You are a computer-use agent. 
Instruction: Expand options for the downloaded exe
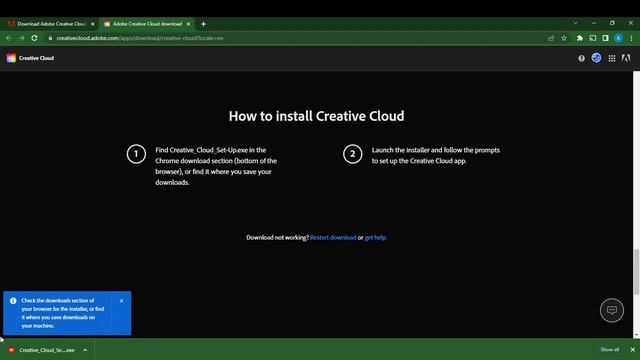pos(85,350)
